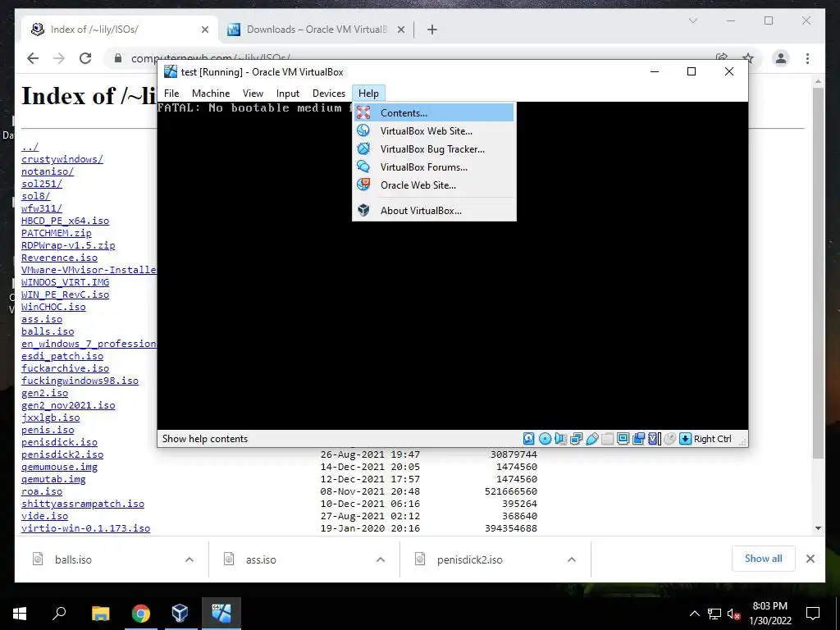Click the taskbar clock showing 8:03 PM

click(x=769, y=613)
